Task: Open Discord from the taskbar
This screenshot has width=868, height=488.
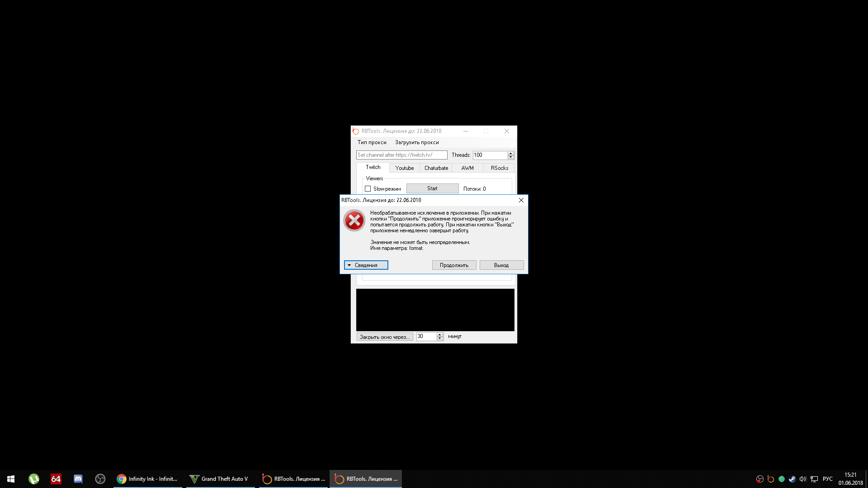Action: pos(78,479)
